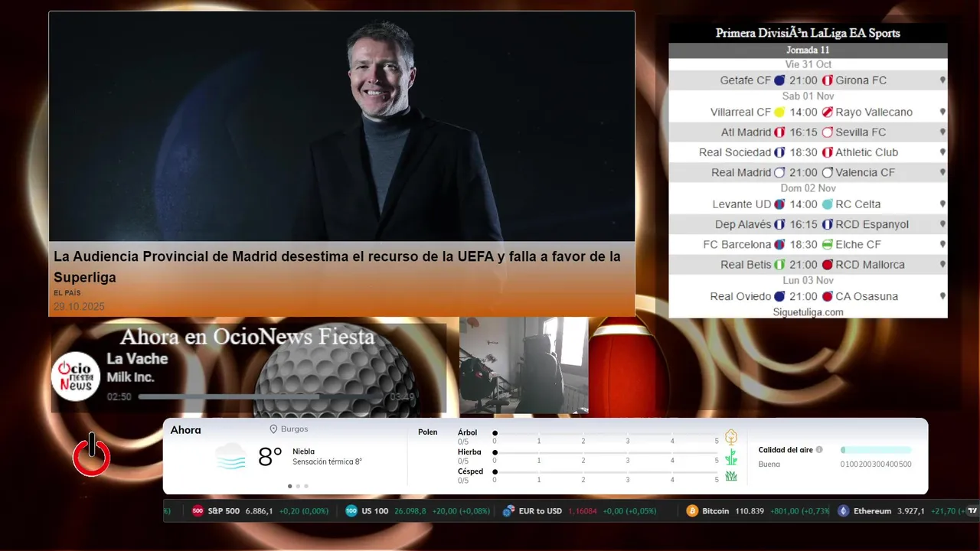Click the Bitcoin coin icon
This screenshot has width=980, height=551.
(692, 511)
